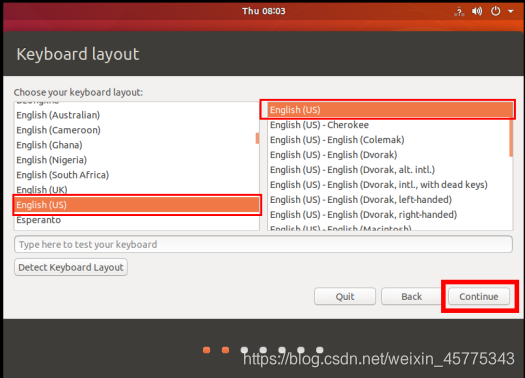Open the clock showing Thu 08:03
This screenshot has height=378, width=525.
[264, 11]
